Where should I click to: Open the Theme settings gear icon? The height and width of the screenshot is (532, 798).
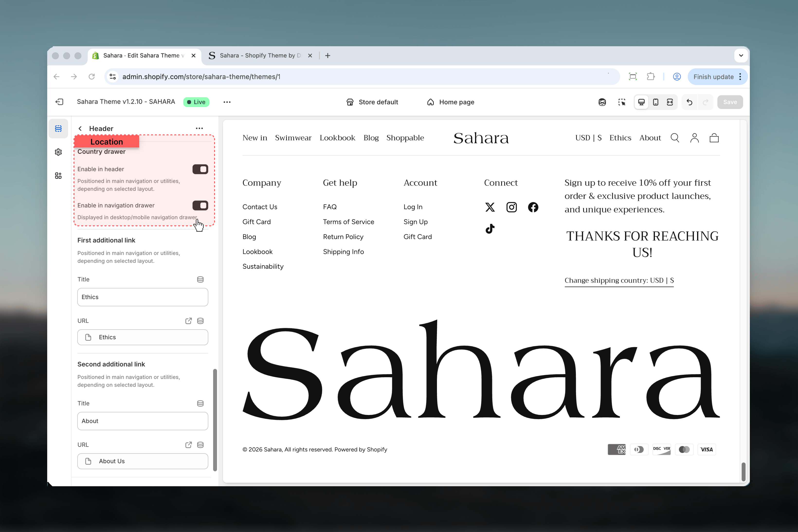pyautogui.click(x=58, y=152)
